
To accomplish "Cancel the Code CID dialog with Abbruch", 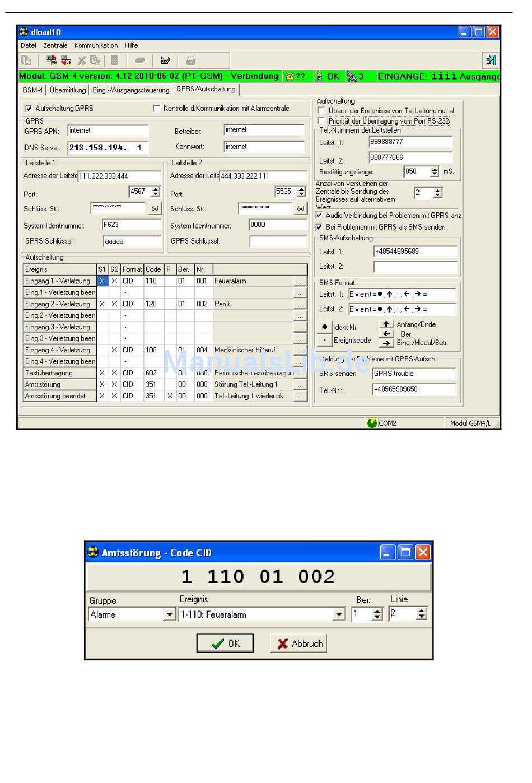I will click(x=298, y=644).
